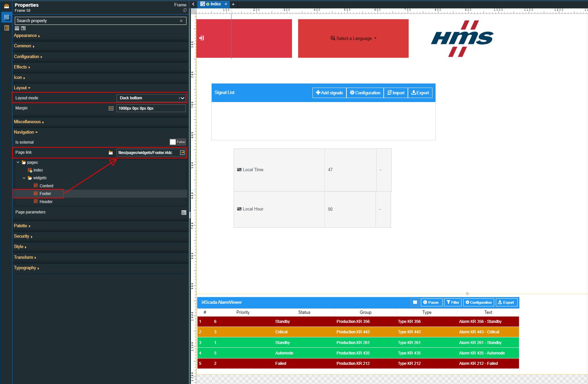Click the Margin editor icon
Viewport: 588px width, 384px height.
111,108
